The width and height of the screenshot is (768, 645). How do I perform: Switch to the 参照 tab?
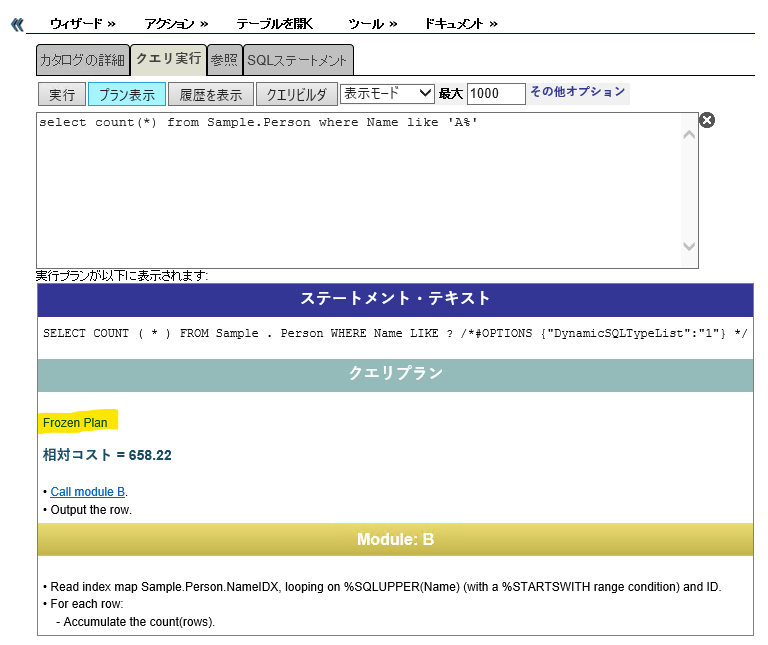tap(224, 60)
